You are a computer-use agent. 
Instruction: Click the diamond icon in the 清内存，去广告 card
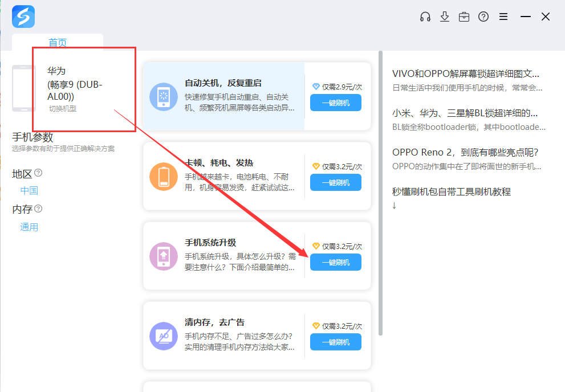click(316, 326)
